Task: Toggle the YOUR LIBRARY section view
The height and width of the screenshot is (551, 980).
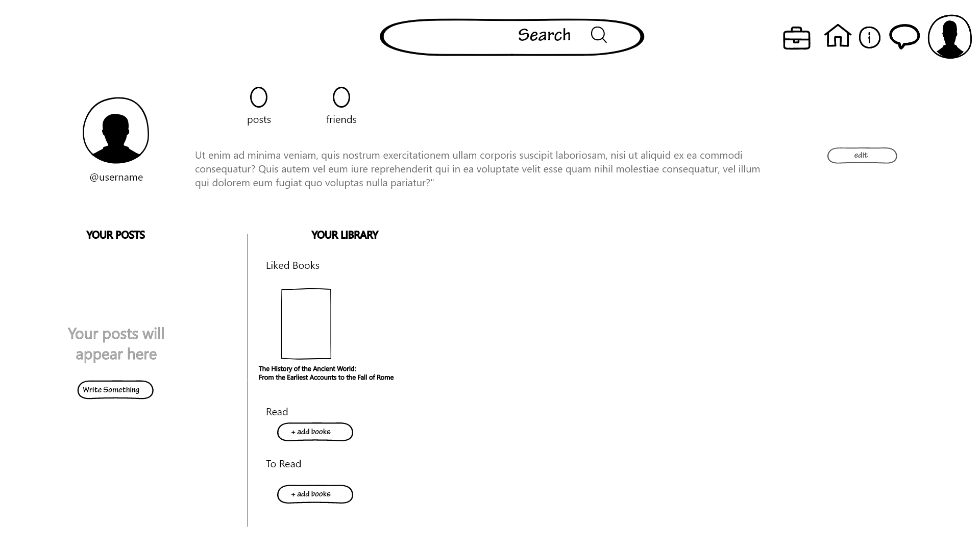Action: coord(344,235)
